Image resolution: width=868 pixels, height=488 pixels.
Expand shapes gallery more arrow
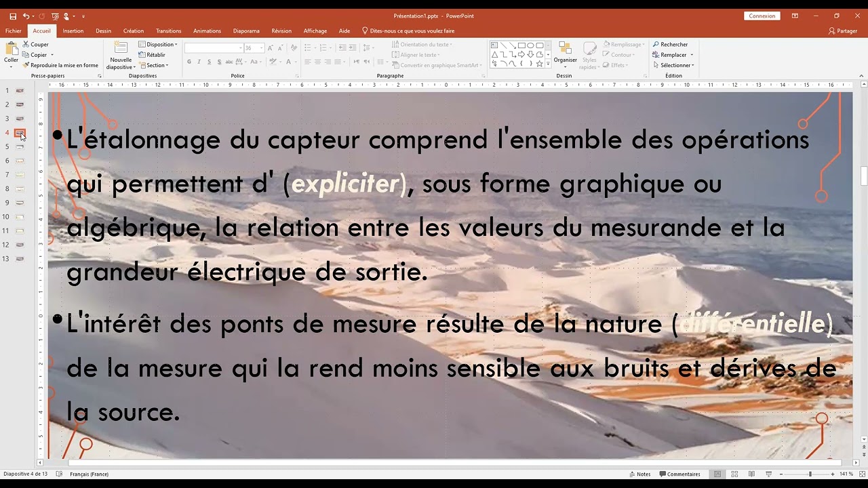(x=548, y=64)
